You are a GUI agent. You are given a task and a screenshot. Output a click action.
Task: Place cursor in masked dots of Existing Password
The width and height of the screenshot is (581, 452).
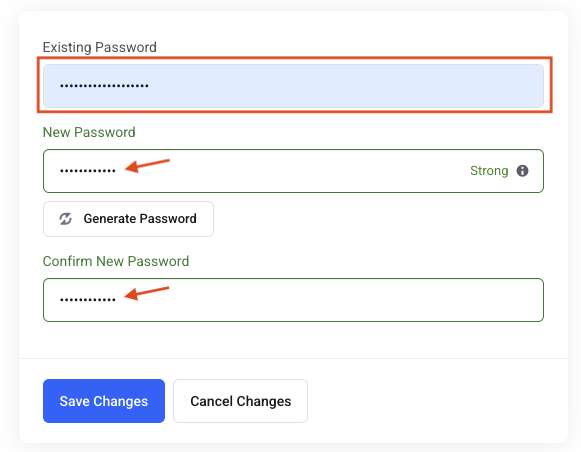104,86
